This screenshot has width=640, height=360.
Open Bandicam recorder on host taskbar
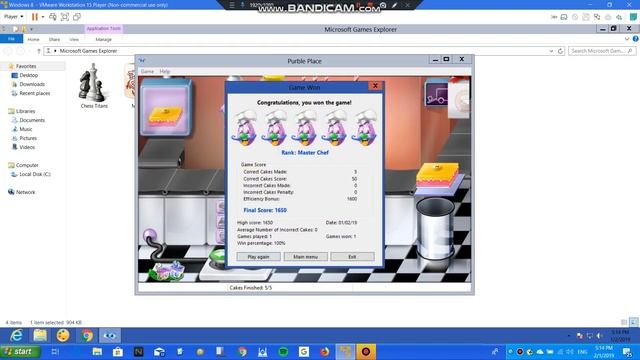coord(366,351)
